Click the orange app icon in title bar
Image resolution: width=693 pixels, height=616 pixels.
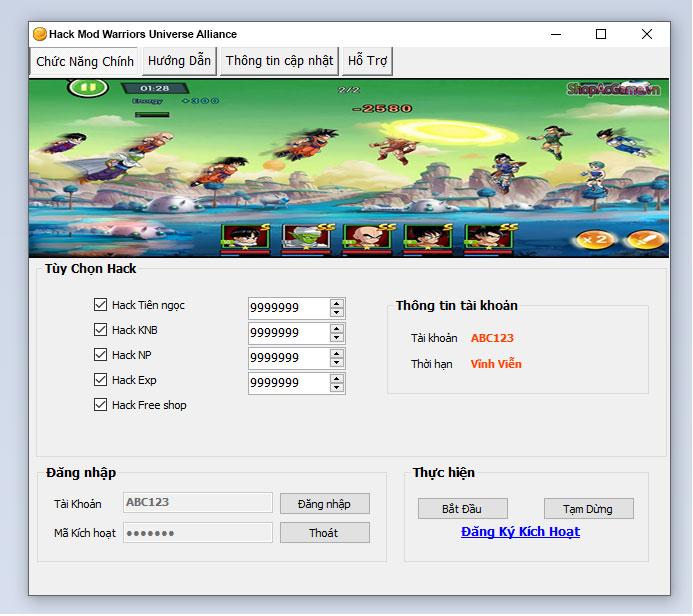point(40,34)
